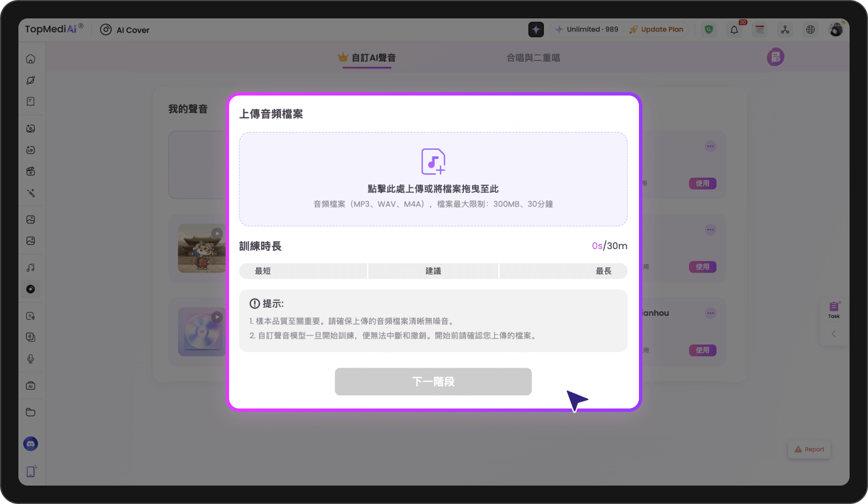Image resolution: width=868 pixels, height=504 pixels.
Task: Open the Discord icon in the sidebar
Action: (x=31, y=444)
